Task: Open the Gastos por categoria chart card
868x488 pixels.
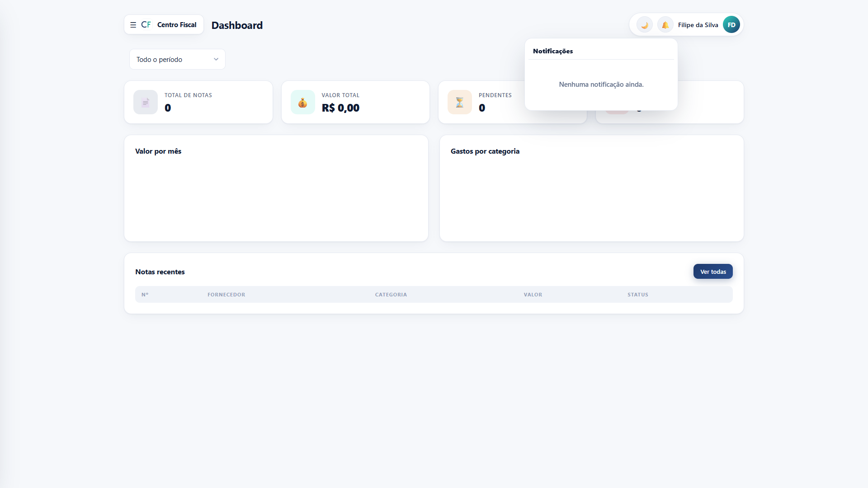Action: (x=591, y=188)
